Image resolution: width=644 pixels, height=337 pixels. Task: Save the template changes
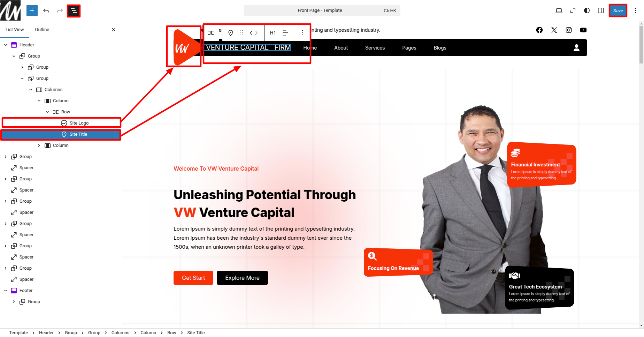coord(618,10)
